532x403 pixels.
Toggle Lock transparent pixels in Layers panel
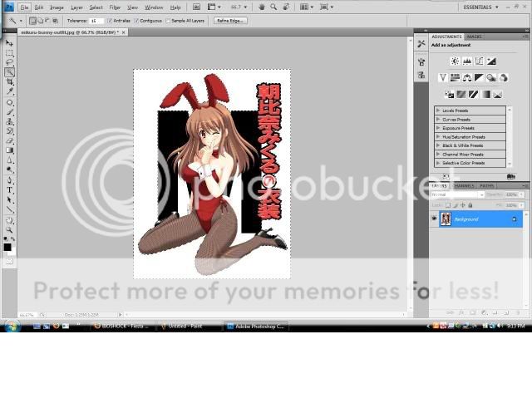coord(448,205)
